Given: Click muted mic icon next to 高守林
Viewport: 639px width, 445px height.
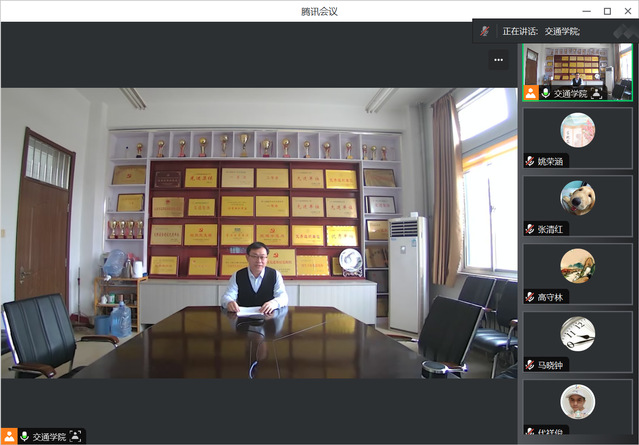Looking at the screenshot, I should click(x=530, y=296).
